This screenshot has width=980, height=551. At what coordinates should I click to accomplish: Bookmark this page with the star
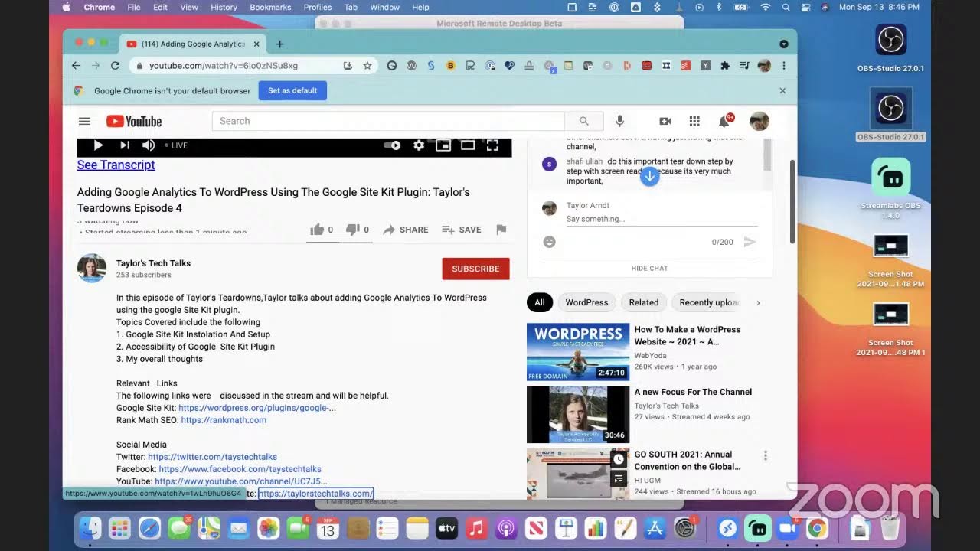pyautogui.click(x=367, y=66)
